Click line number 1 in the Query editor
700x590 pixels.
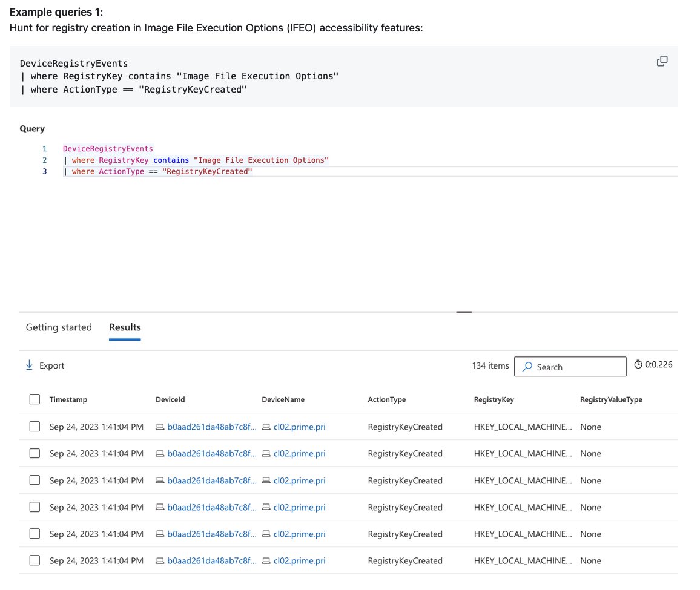(x=45, y=149)
